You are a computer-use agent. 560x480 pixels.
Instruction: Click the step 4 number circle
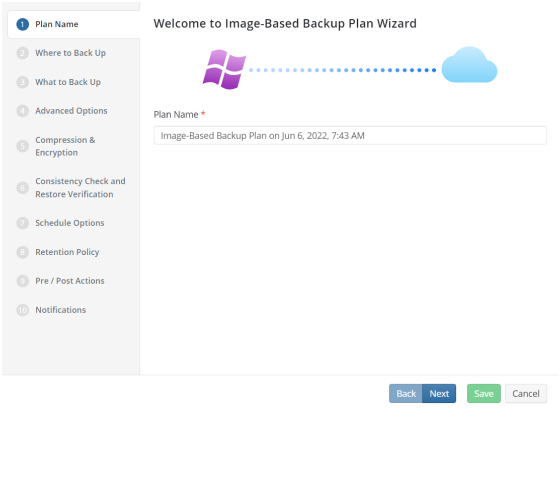22,111
